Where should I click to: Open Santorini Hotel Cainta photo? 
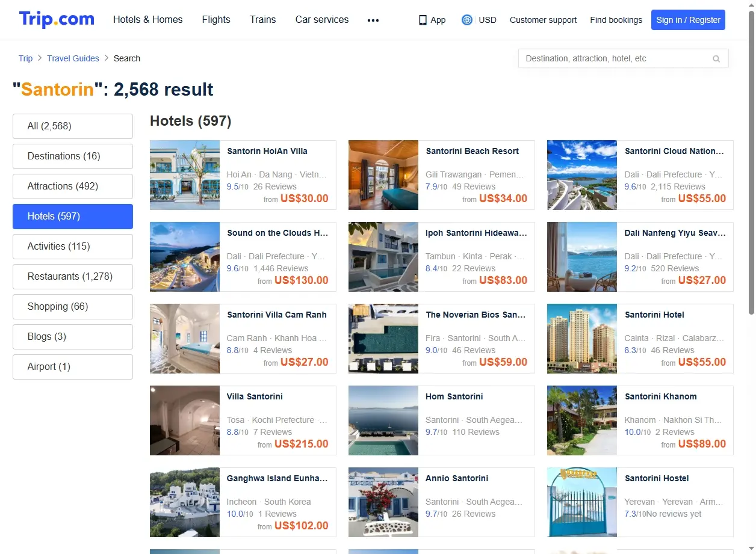pyautogui.click(x=582, y=339)
